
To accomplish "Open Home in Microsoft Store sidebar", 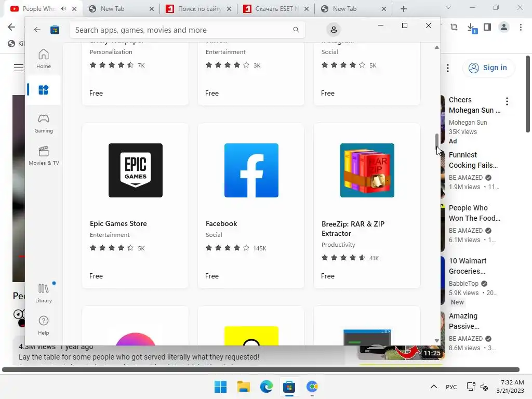I will 44,59.
